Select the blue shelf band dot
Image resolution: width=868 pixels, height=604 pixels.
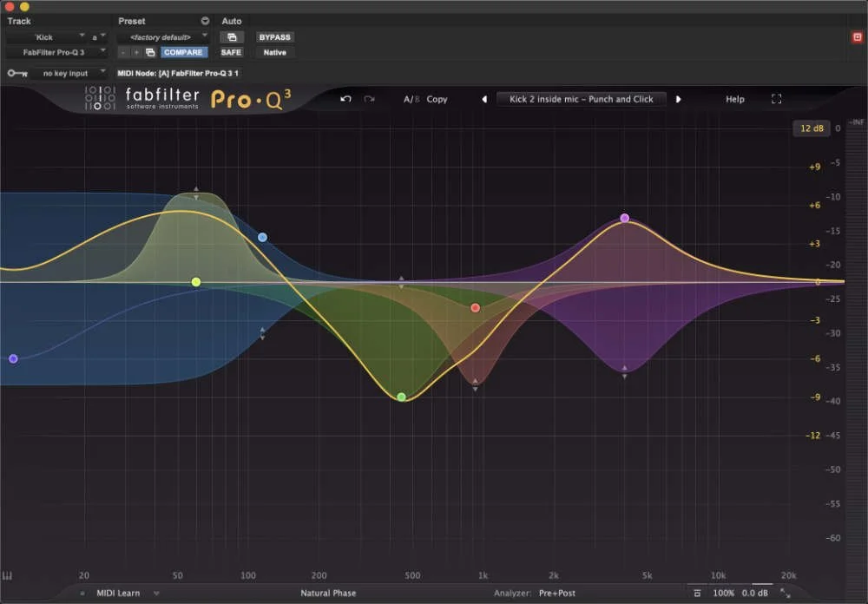(262, 237)
